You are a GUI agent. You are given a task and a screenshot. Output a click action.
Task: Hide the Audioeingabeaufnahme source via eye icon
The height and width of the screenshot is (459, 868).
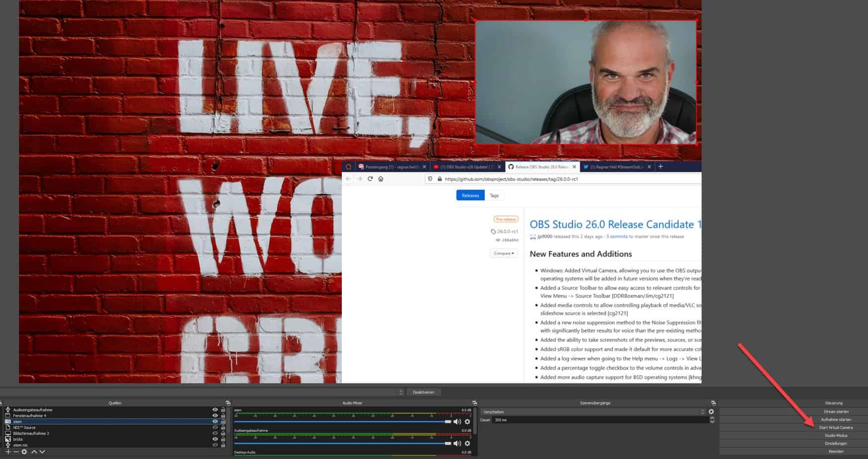click(x=215, y=410)
